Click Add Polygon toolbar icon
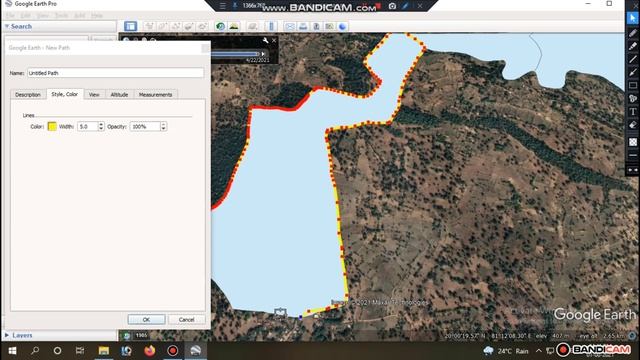Image resolution: width=640 pixels, height=360 pixels. (x=162, y=27)
